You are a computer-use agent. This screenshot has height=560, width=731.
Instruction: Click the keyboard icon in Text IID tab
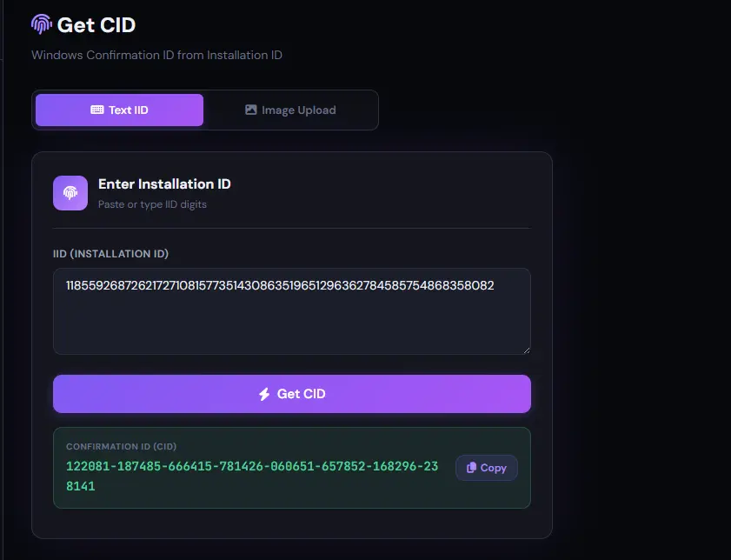point(97,110)
